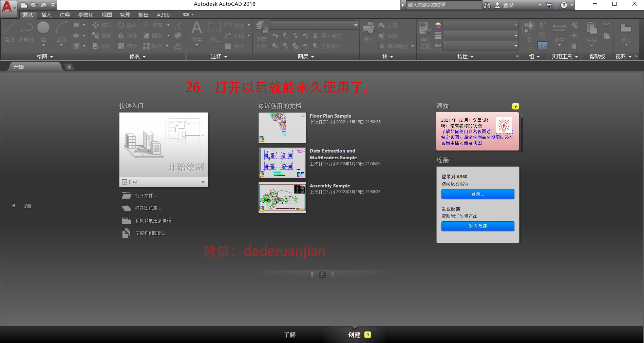Click the Open Sheet Set icon
644x343 pixels.
click(126, 208)
